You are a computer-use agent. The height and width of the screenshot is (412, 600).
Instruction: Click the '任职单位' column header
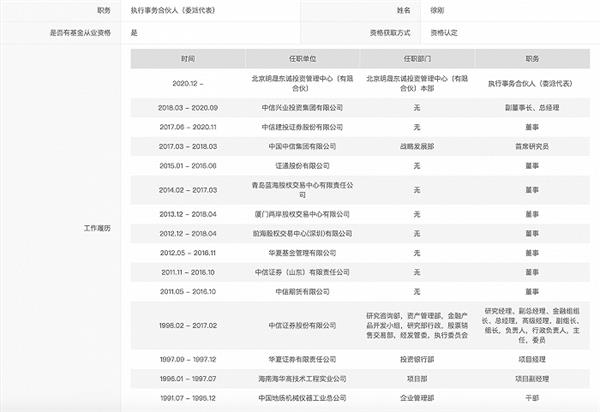point(302,59)
